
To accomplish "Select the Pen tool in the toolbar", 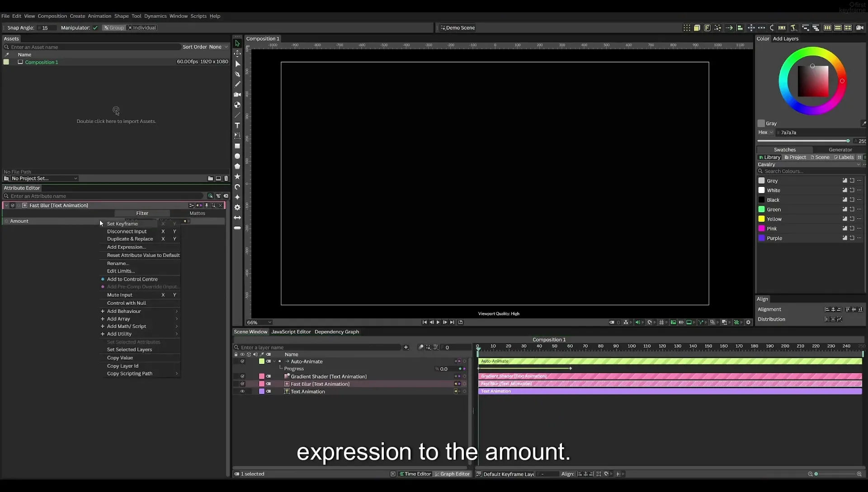I will coord(237,74).
